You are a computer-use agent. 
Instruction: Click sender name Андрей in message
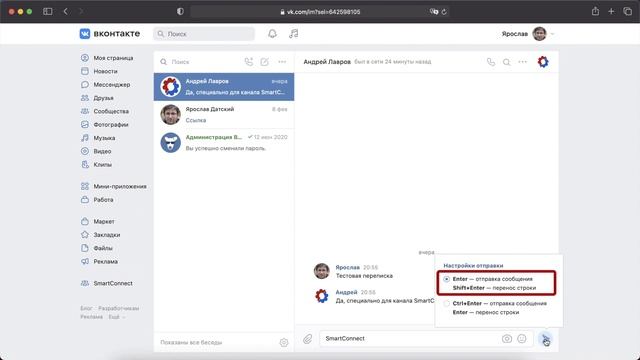pos(346,292)
